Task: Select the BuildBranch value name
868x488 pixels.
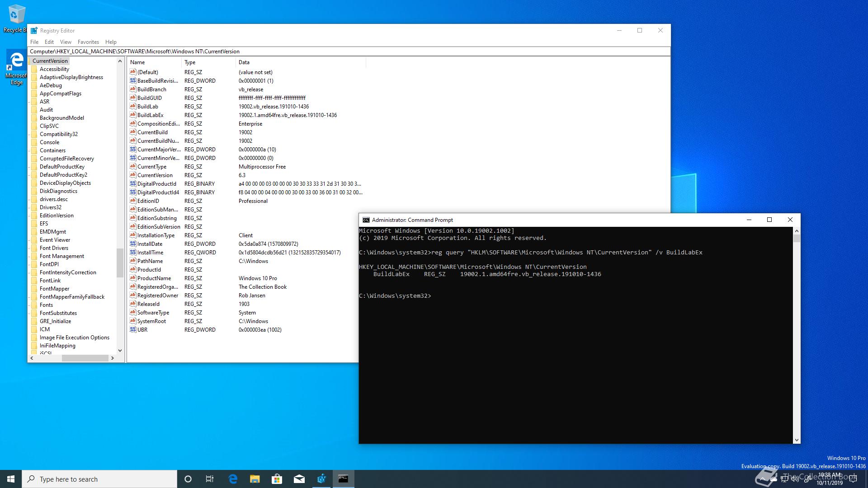Action: pyautogui.click(x=152, y=89)
